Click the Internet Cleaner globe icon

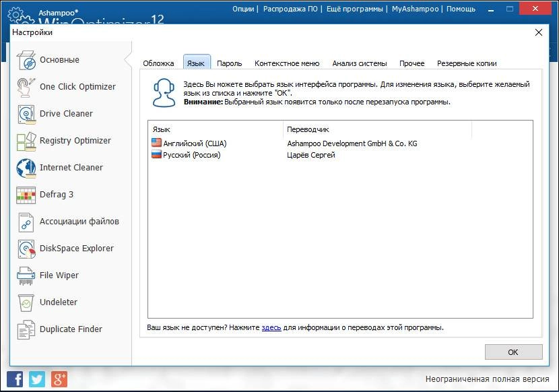click(x=26, y=168)
